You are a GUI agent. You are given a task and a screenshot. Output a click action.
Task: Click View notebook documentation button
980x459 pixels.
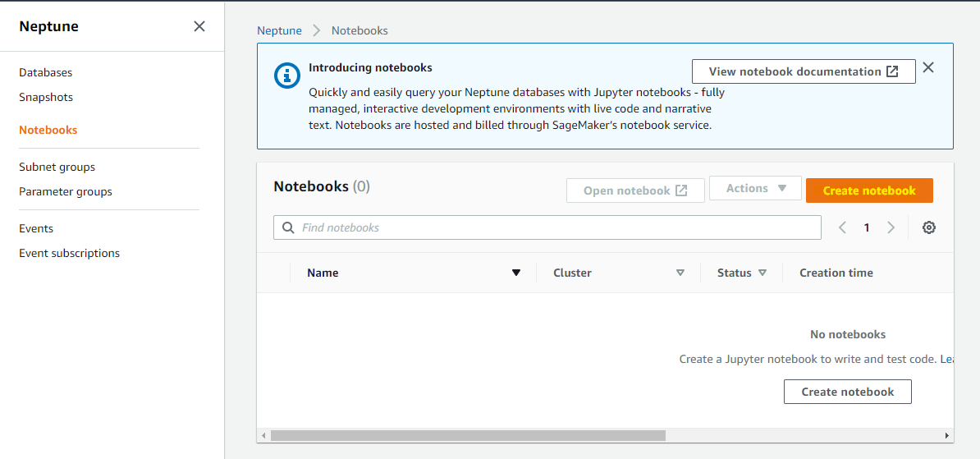(804, 71)
